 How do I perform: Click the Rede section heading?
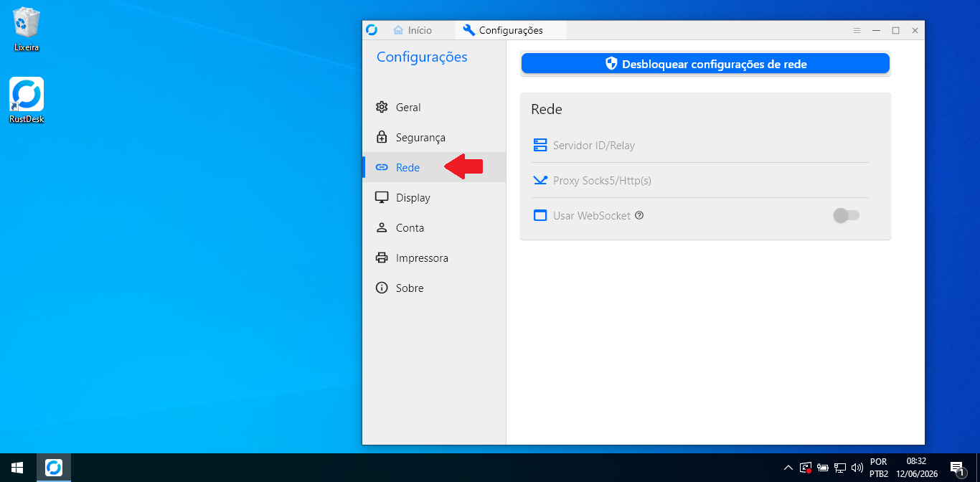[x=547, y=109]
